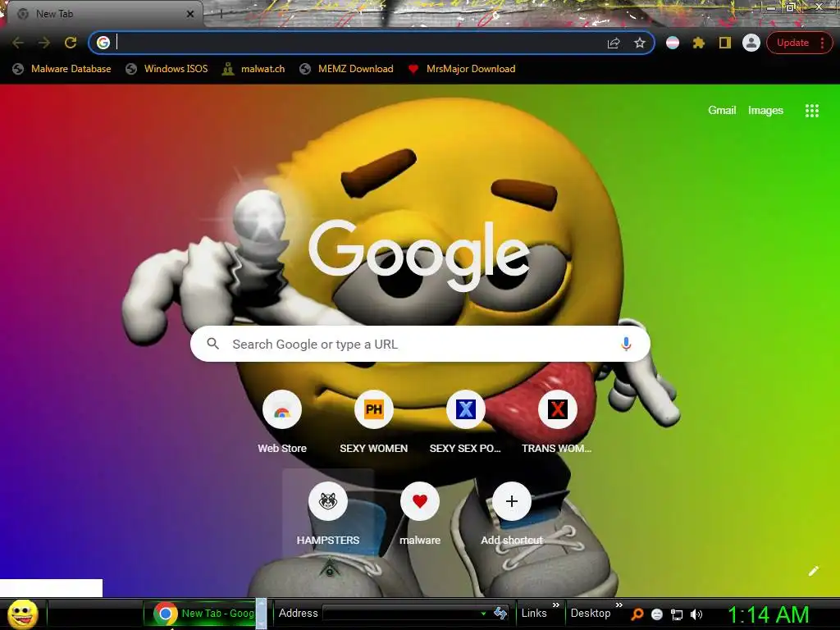Click the Go arrows icon beside Address bar
The height and width of the screenshot is (630, 840).
pyautogui.click(x=500, y=614)
